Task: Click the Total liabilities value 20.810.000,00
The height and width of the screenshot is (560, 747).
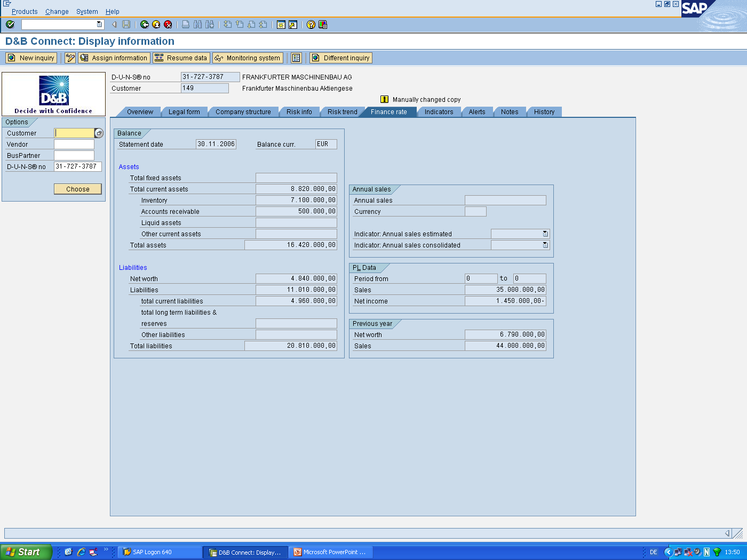Action: (x=291, y=346)
